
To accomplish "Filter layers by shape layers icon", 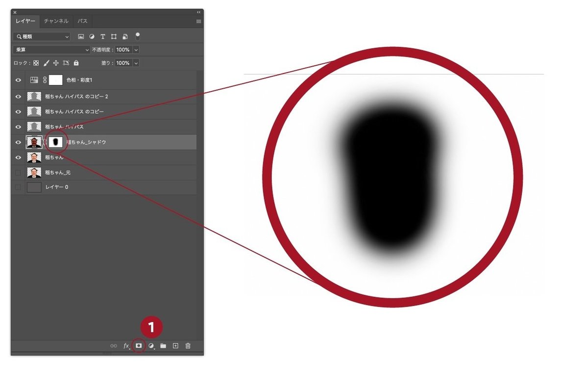I will click(x=114, y=36).
